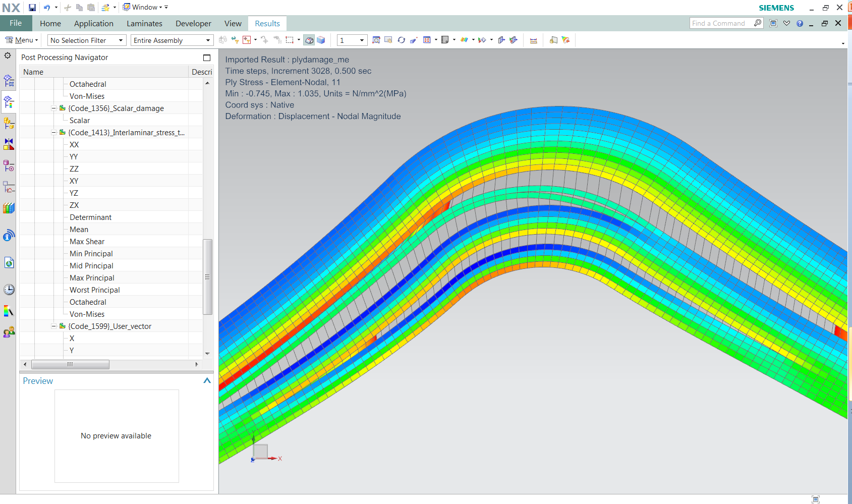This screenshot has width=852, height=504.
Task: Click the pan hand icon
Action: point(388,40)
